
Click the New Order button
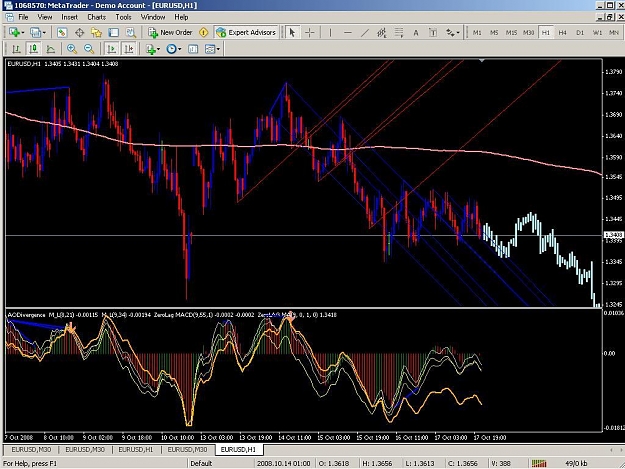pyautogui.click(x=170, y=33)
